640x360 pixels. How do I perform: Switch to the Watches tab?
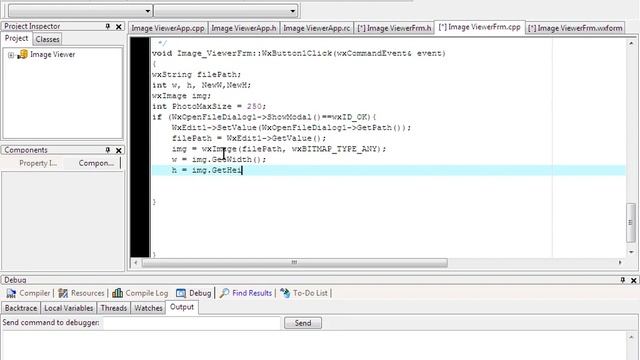[148, 308]
